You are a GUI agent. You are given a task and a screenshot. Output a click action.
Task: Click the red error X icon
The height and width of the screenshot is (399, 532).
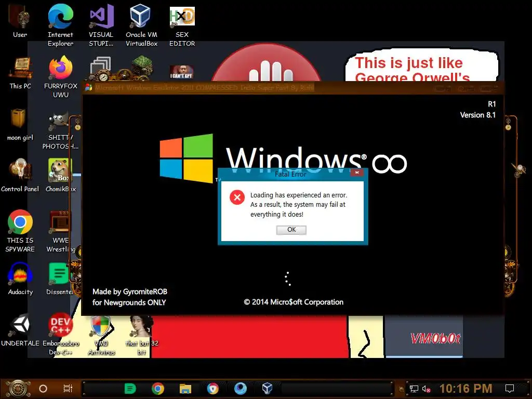pos(237,197)
